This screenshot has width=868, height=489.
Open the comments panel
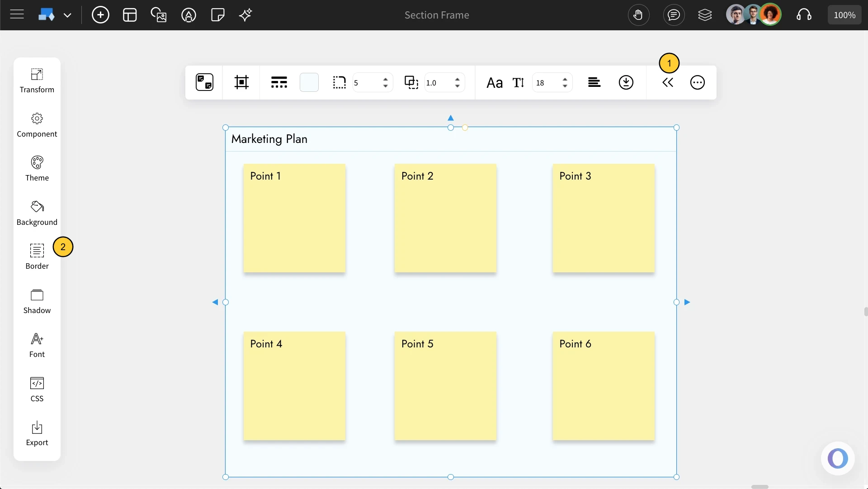pyautogui.click(x=674, y=15)
